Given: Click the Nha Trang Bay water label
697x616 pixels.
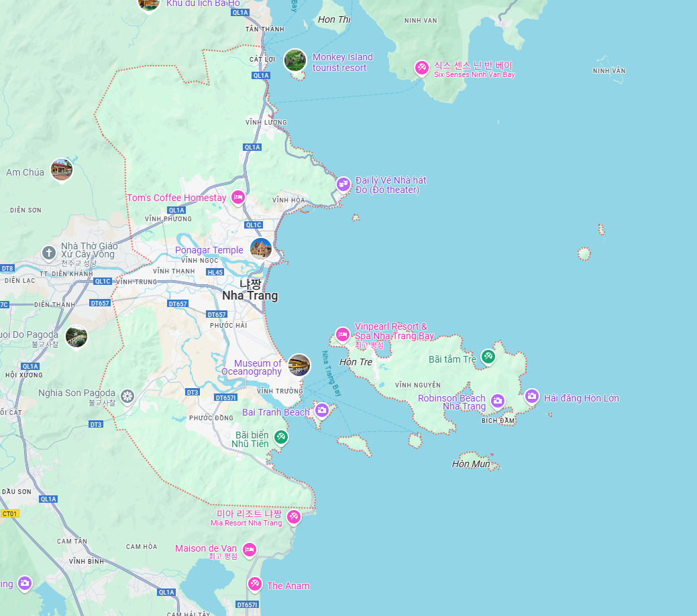Looking at the screenshot, I should (x=331, y=373).
